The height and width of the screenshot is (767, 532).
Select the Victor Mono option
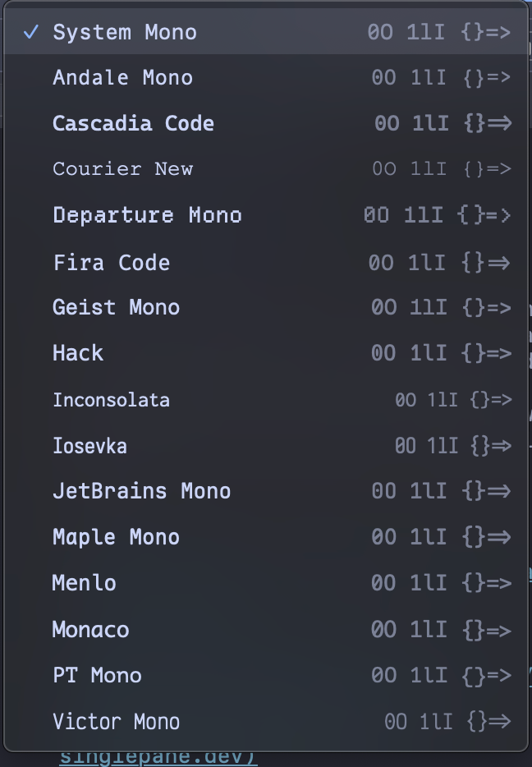116,722
